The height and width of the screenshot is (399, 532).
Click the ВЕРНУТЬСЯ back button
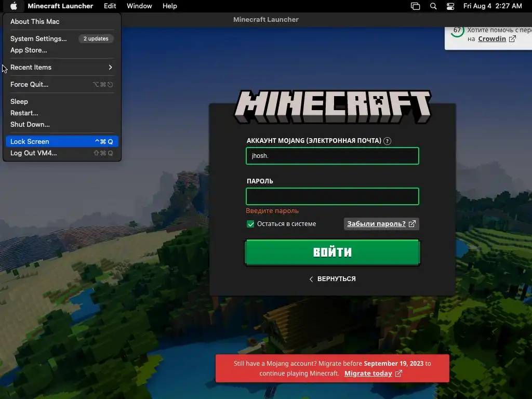point(332,279)
